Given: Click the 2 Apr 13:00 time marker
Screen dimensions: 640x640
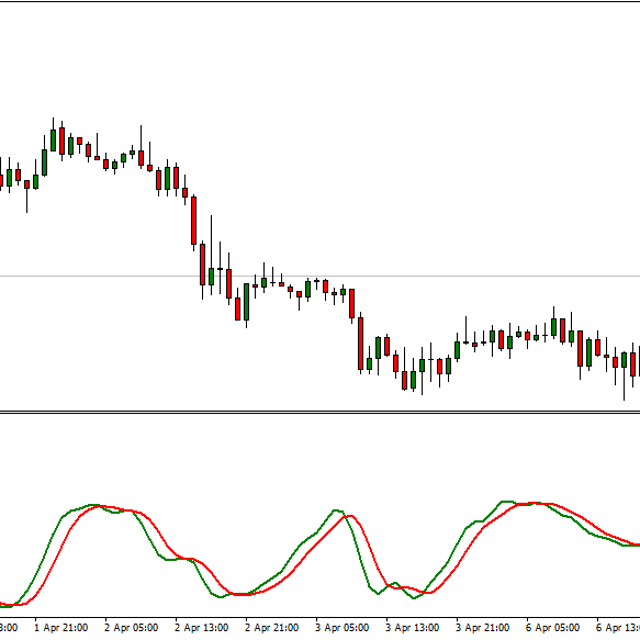Looking at the screenshot, I should 202,628.
